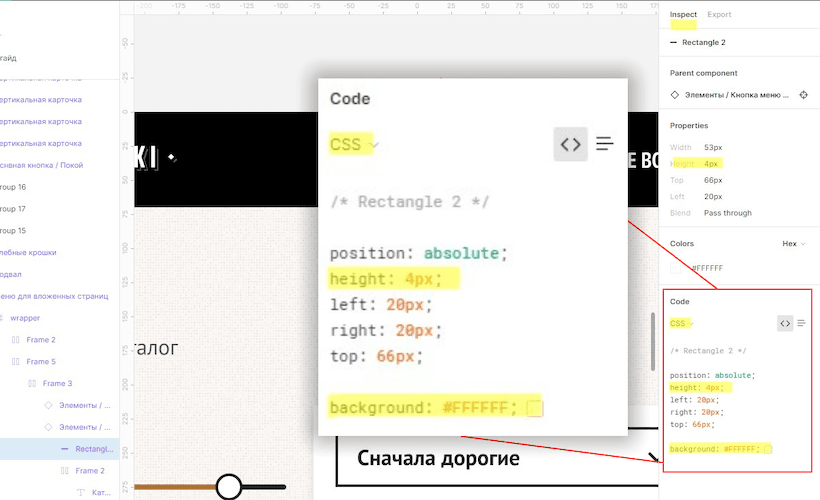Click the range slider handle on canvas
This screenshot has height=500, width=820.
point(229,487)
